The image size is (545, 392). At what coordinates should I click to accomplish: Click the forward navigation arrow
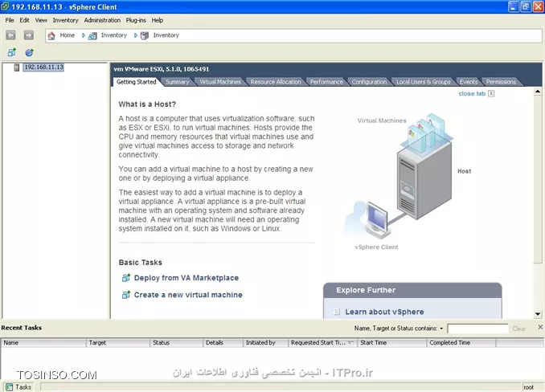28,35
